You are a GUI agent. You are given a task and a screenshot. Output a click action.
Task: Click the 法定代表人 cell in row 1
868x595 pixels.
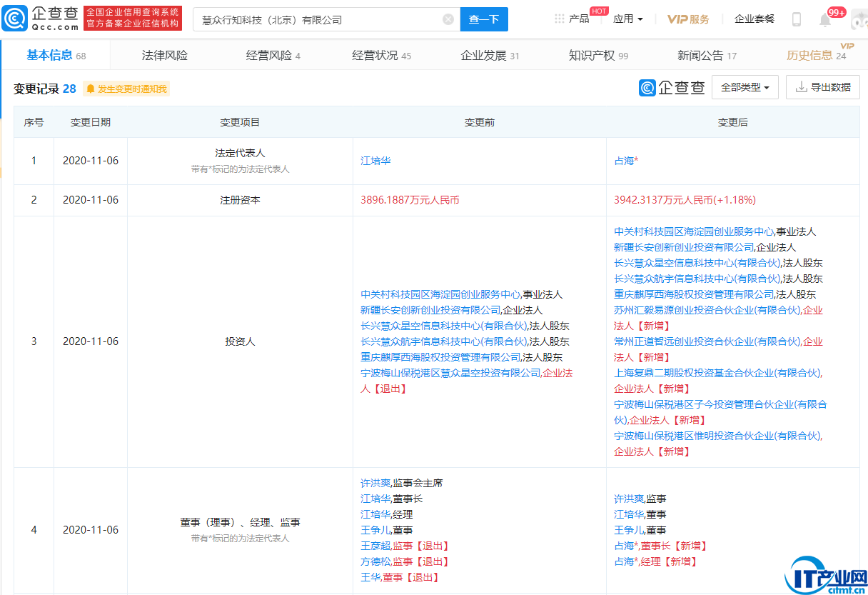coord(240,161)
